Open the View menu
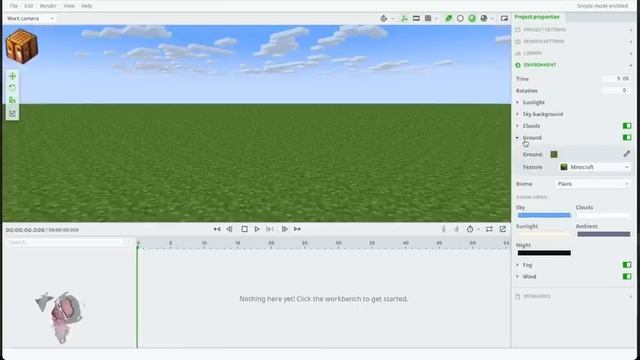640x360 pixels. [x=69, y=6]
